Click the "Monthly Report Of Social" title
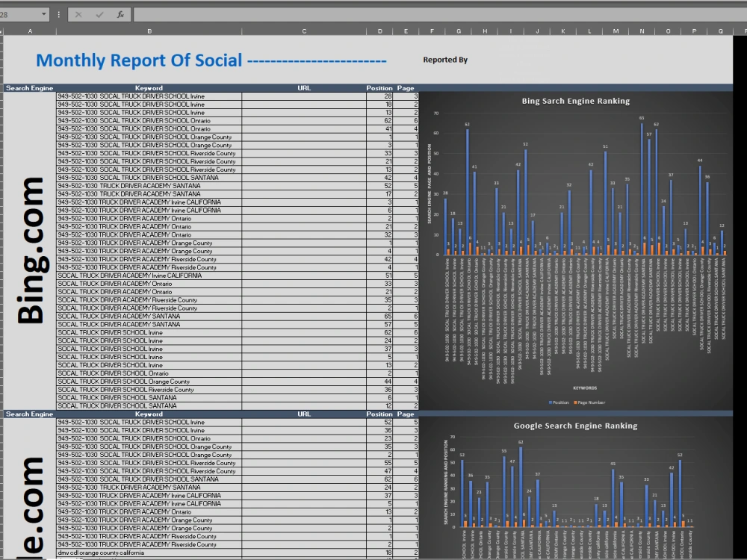The width and height of the screenshot is (747, 560). (x=139, y=60)
